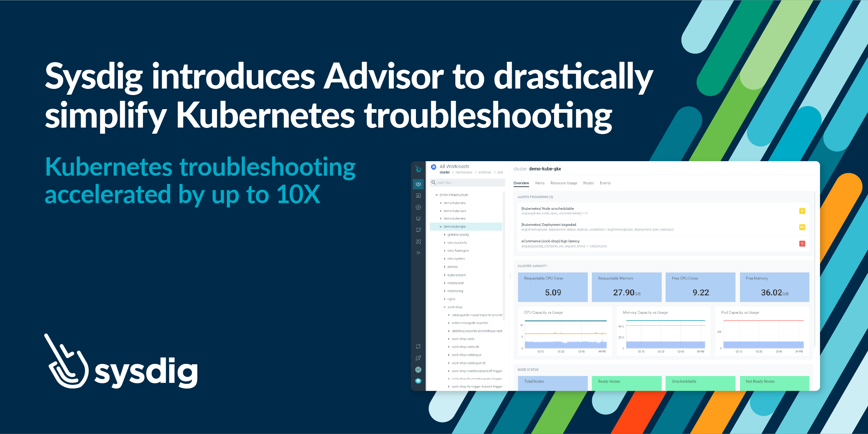Click the Memory Capacity vs Usage chart
Image resolution: width=868 pixels, height=434 pixels.
664,331
